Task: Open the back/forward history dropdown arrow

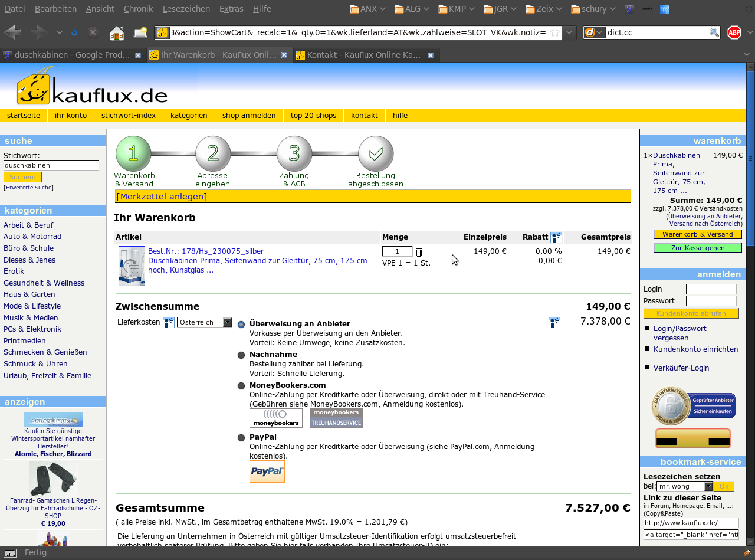Action: [x=59, y=32]
